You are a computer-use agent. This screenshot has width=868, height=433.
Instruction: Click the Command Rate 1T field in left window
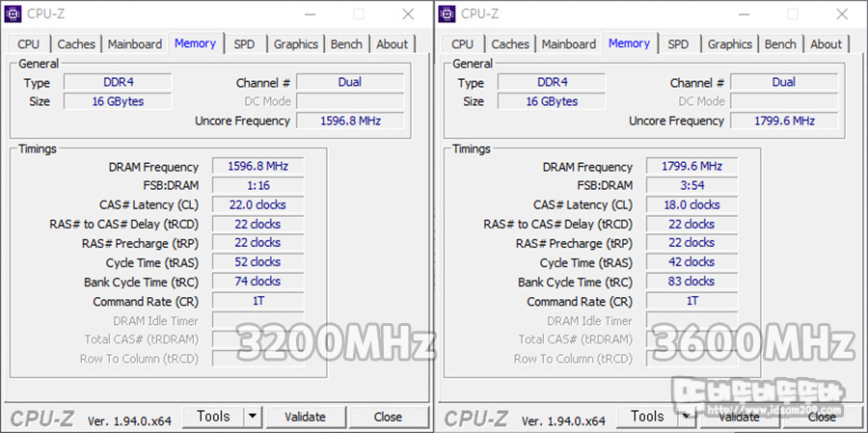(258, 301)
